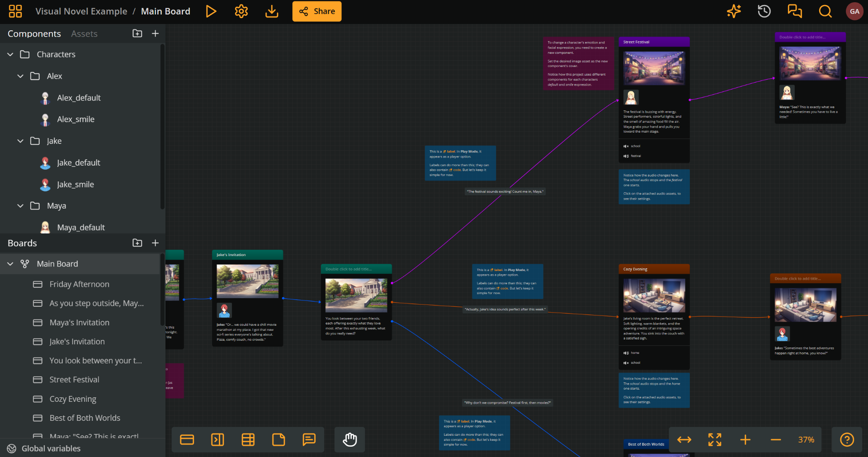
Task: Click the download/export icon in header
Action: click(x=271, y=11)
